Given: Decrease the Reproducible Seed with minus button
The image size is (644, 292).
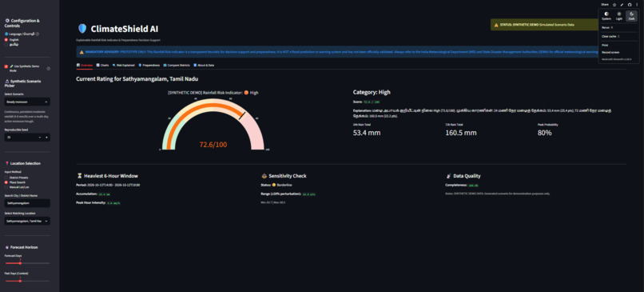Looking at the screenshot, I should (39, 138).
